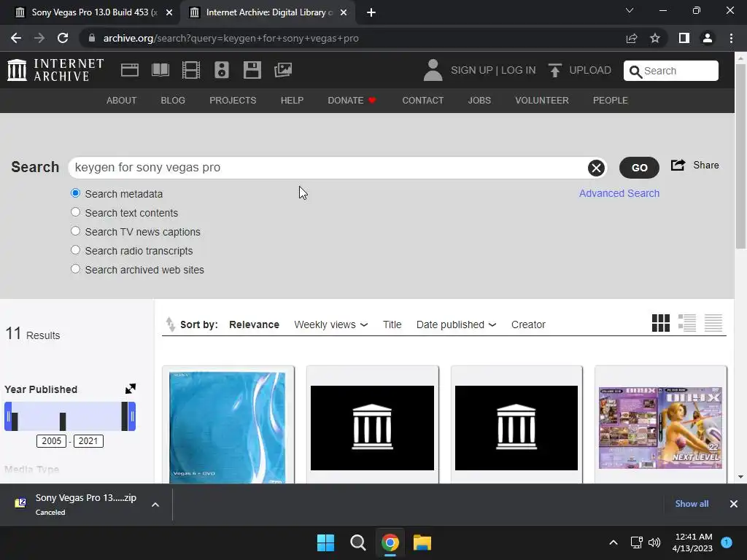747x560 pixels.
Task: Select Search text contents option
Action: tap(75, 212)
